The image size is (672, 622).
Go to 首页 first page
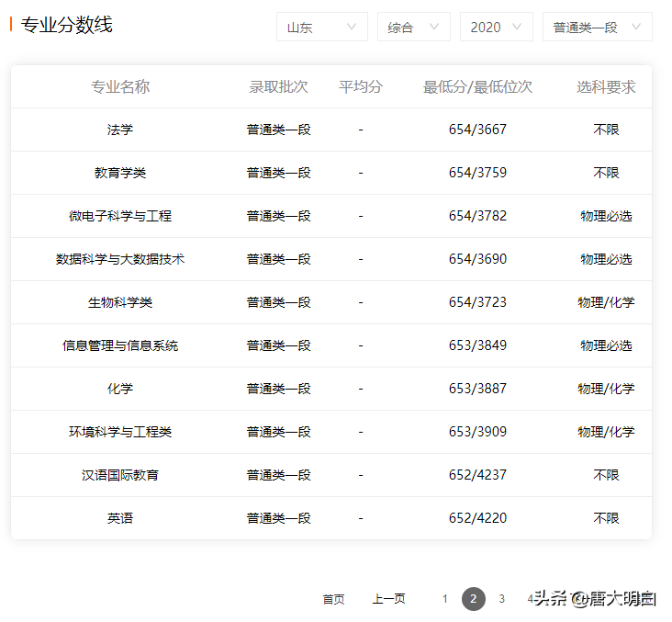click(x=333, y=599)
